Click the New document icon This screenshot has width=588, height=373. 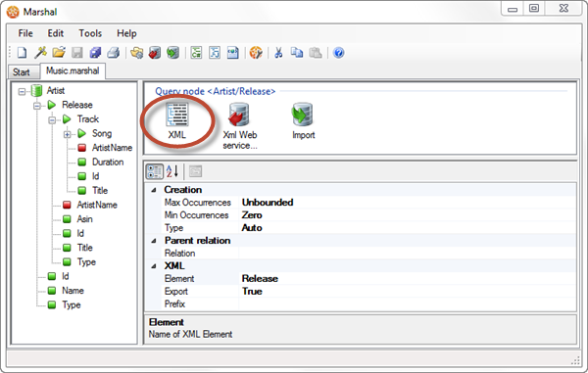pos(22,53)
